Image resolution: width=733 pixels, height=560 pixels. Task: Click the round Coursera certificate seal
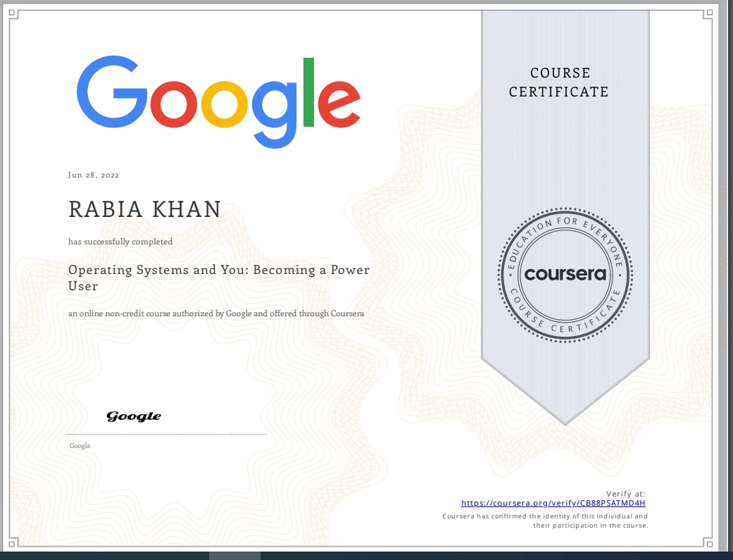tap(565, 275)
